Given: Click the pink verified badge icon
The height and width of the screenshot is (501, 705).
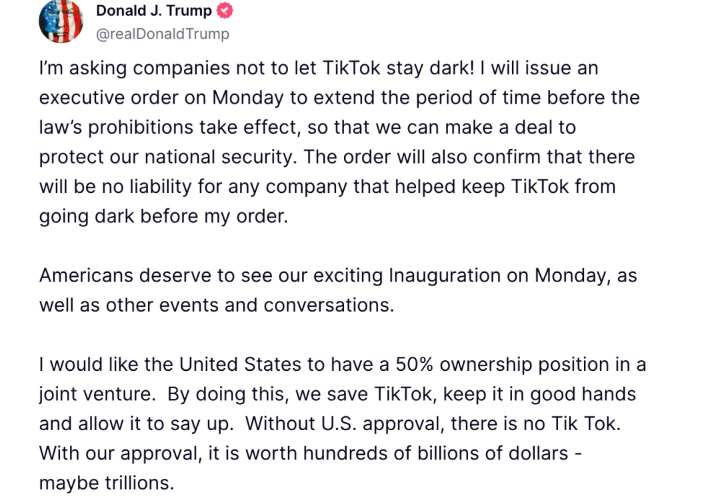Looking at the screenshot, I should click(x=225, y=10).
